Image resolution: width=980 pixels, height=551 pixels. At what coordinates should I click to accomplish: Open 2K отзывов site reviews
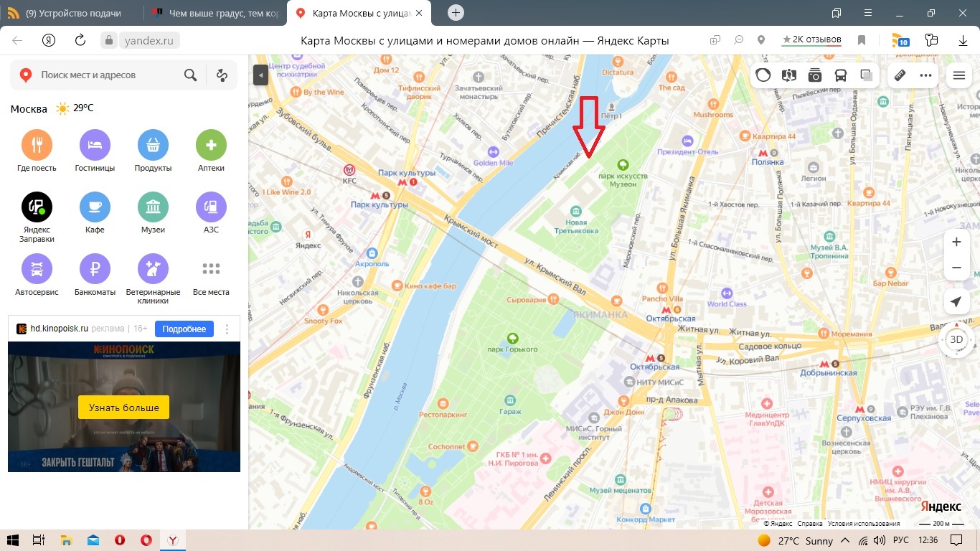812,40
